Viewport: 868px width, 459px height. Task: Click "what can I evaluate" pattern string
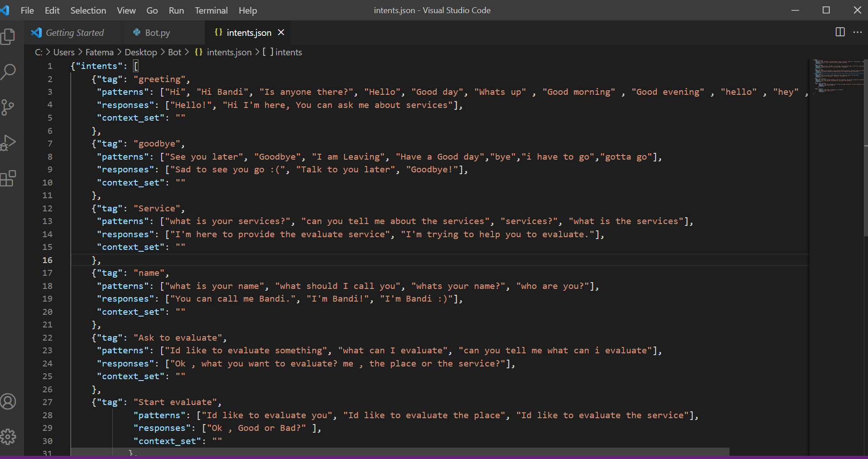(x=393, y=351)
